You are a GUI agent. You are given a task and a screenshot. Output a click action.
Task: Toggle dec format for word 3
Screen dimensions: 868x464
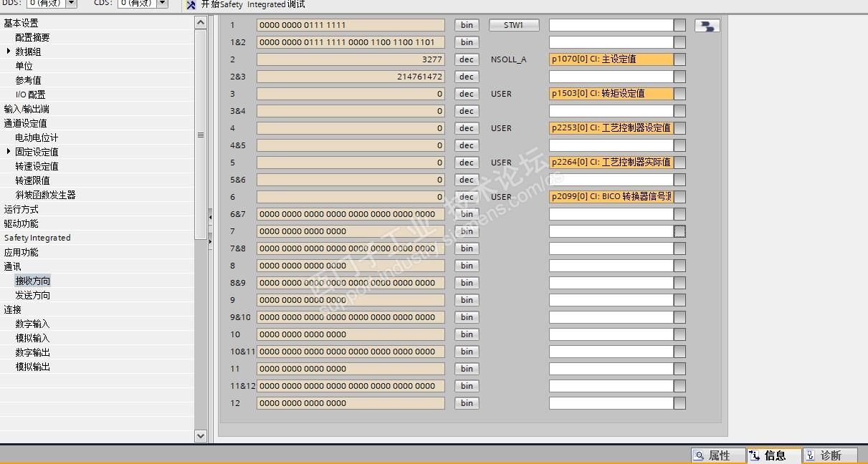[x=467, y=94]
